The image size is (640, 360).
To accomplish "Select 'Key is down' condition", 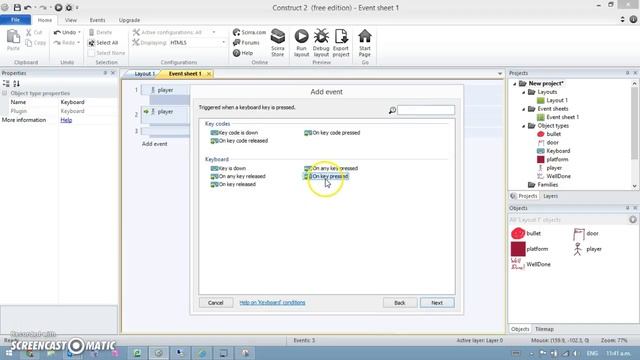I will point(228,168).
